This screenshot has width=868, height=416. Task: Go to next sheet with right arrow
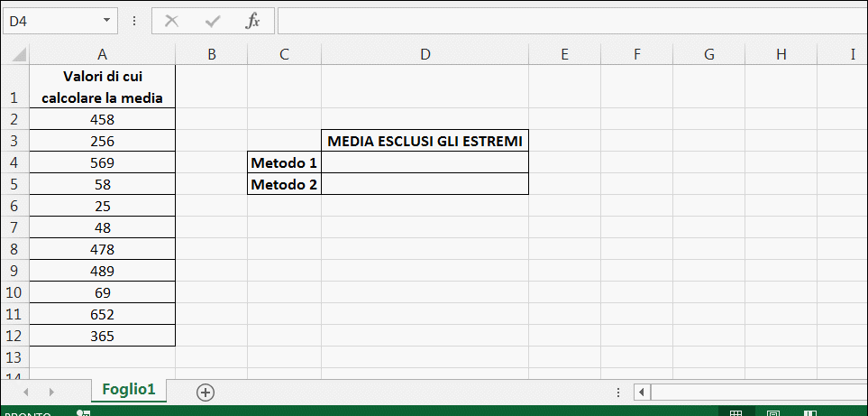pyautogui.click(x=51, y=392)
